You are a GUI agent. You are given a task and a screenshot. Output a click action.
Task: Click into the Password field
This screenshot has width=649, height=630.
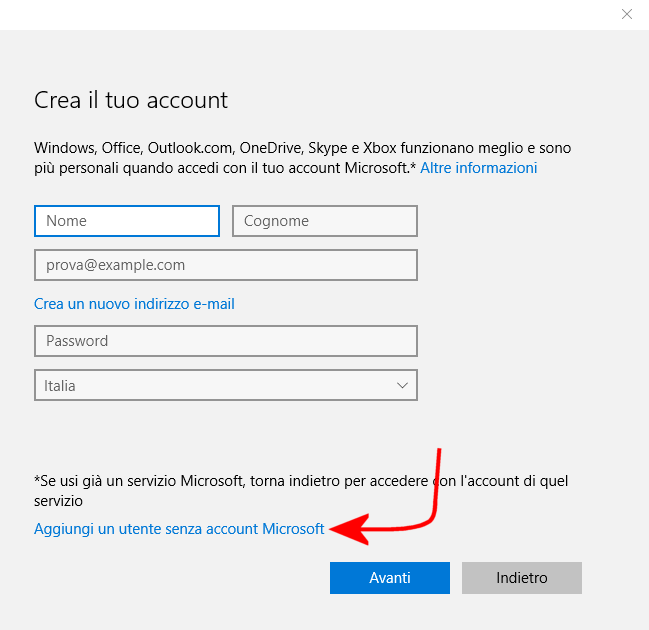pos(225,341)
